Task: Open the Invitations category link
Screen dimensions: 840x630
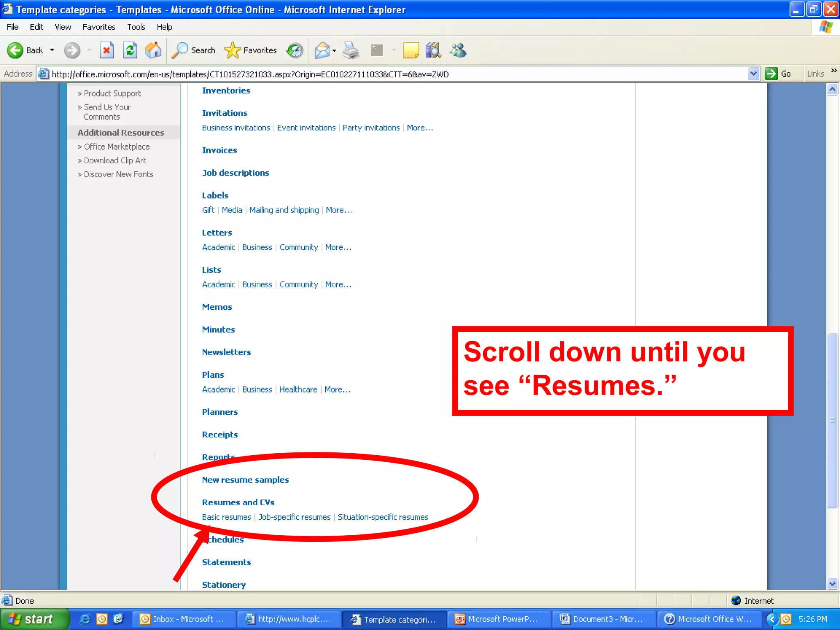Action: coord(224,113)
